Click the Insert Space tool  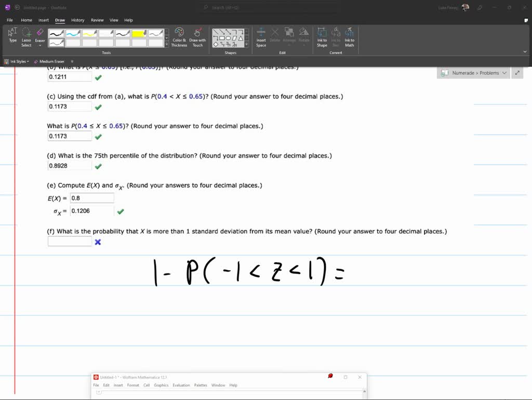(x=261, y=37)
